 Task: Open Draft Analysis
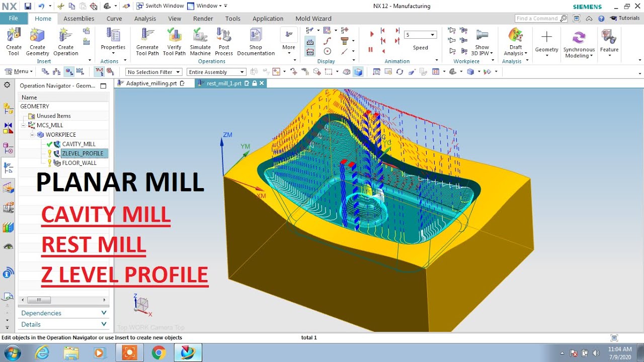click(x=516, y=42)
